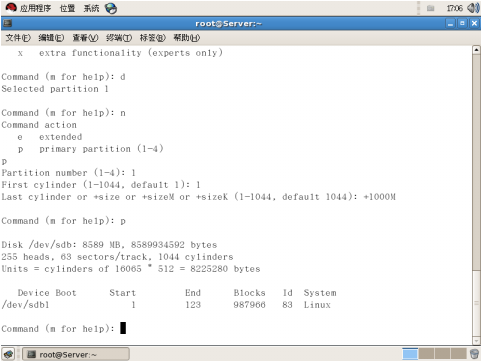Image resolution: width=482 pixels, height=362 pixels.
Task: Open the 文件(F) File menu
Action: tap(18, 38)
